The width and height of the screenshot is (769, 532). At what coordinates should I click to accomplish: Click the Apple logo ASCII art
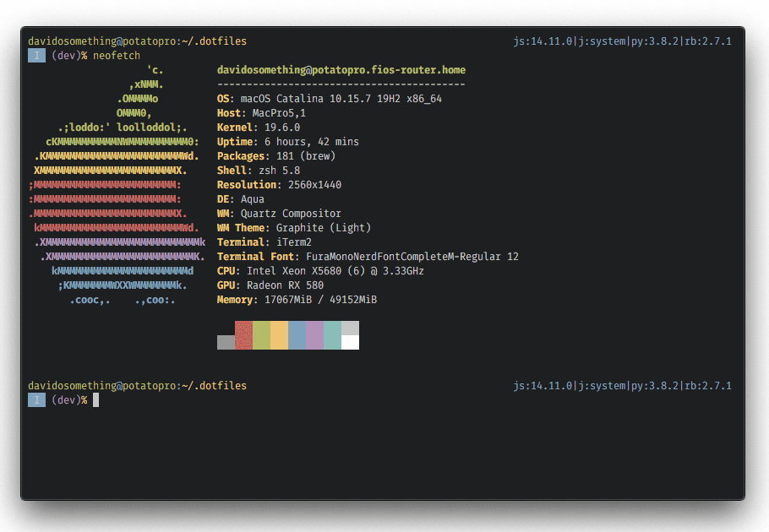click(117, 185)
